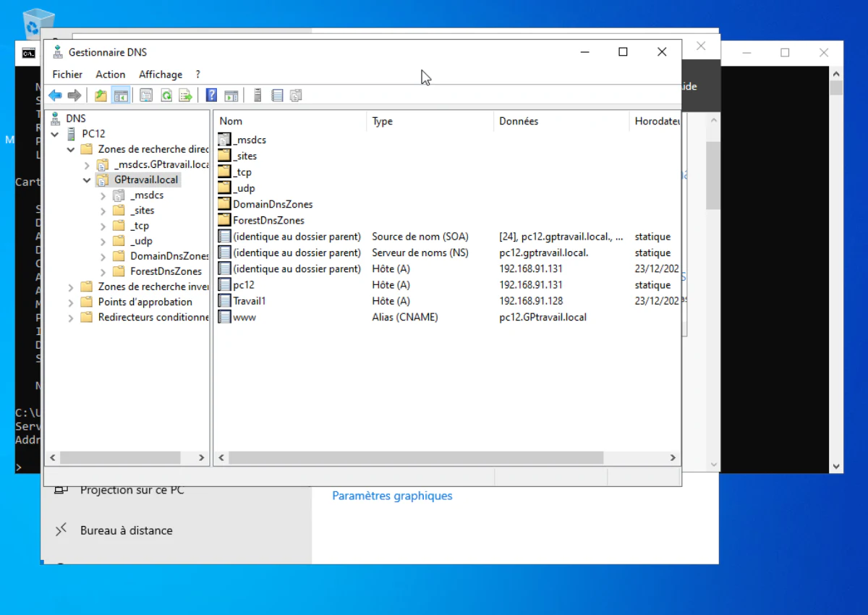Expand Points d'approbation node
This screenshot has width=868, height=615.
71,302
